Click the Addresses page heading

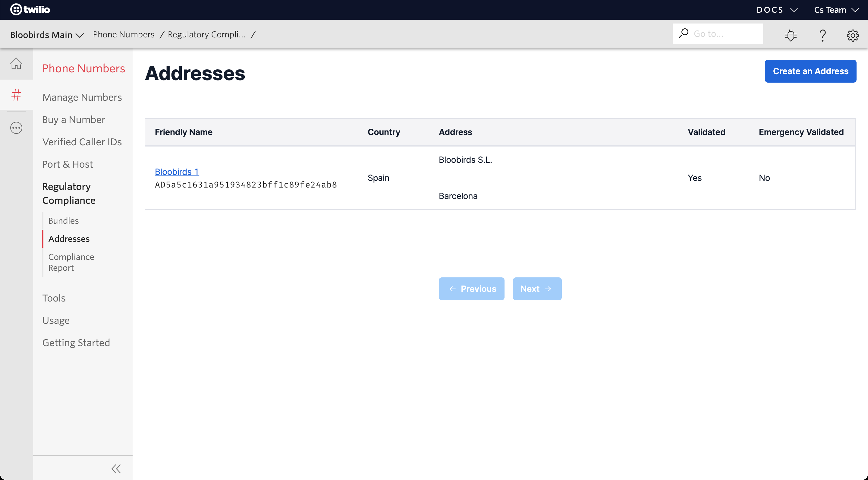[195, 73]
